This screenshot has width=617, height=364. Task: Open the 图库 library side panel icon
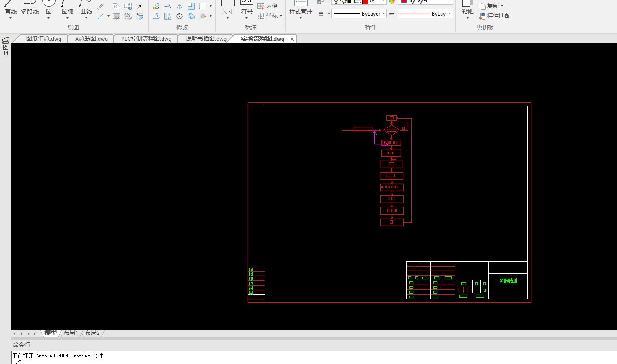coord(5,46)
